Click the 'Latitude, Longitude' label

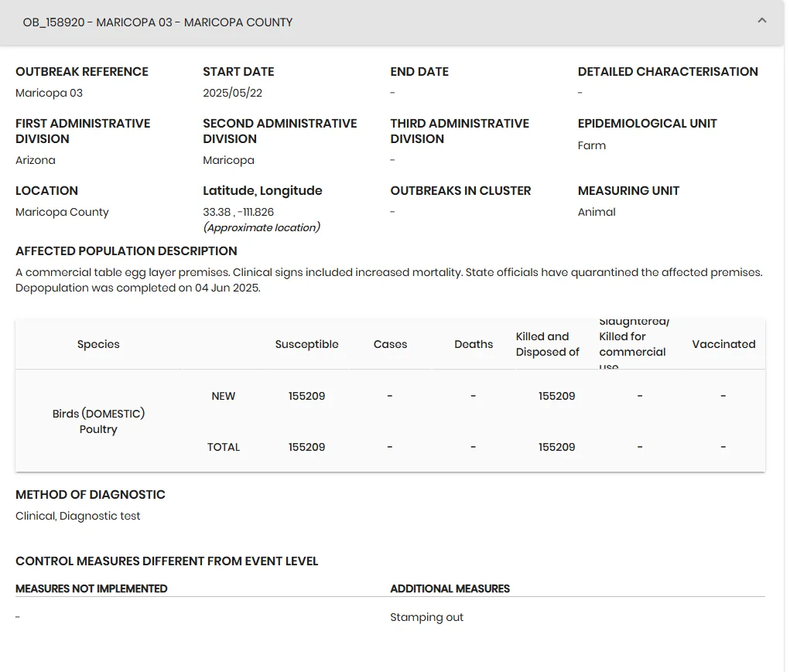[x=262, y=191]
